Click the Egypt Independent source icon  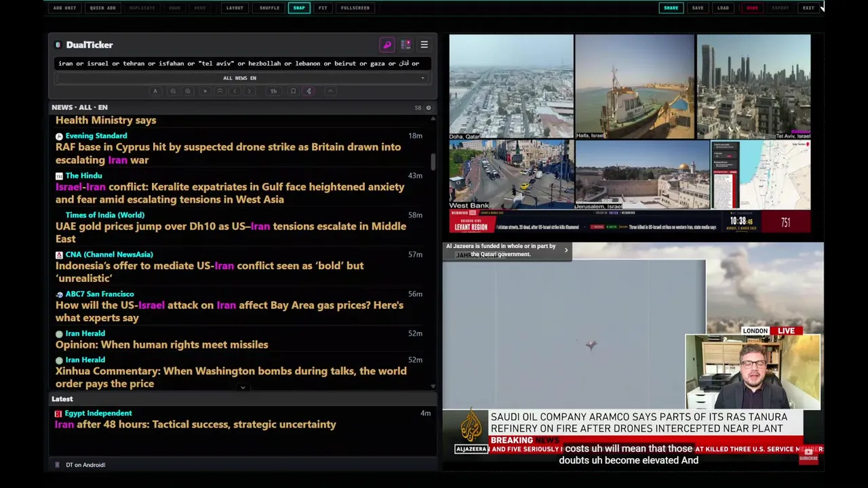58,413
